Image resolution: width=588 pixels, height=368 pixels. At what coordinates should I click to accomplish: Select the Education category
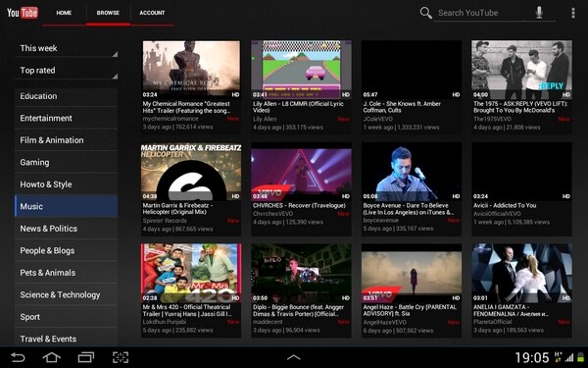(x=66, y=96)
